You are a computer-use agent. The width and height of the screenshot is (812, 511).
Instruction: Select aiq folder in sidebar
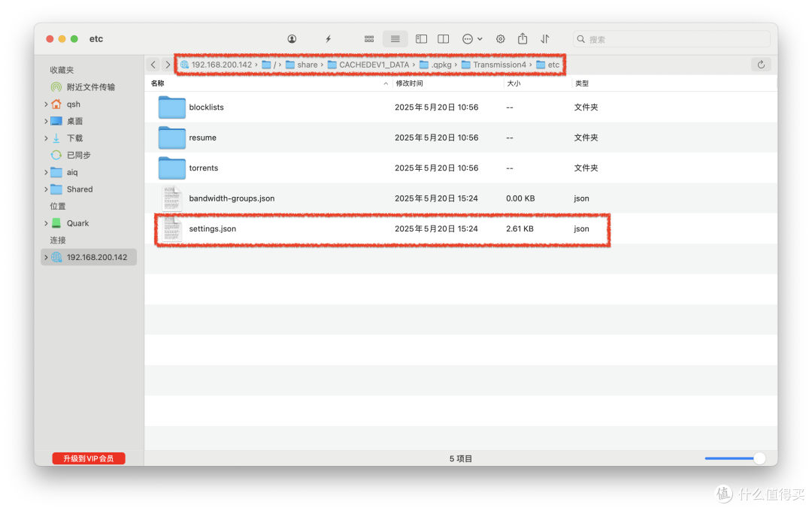pos(64,172)
